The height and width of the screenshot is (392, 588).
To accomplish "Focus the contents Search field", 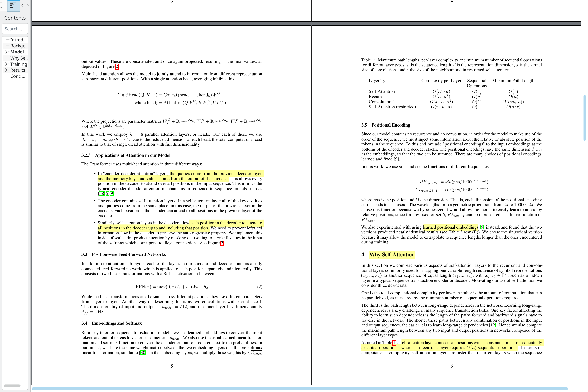I will [15, 29].
